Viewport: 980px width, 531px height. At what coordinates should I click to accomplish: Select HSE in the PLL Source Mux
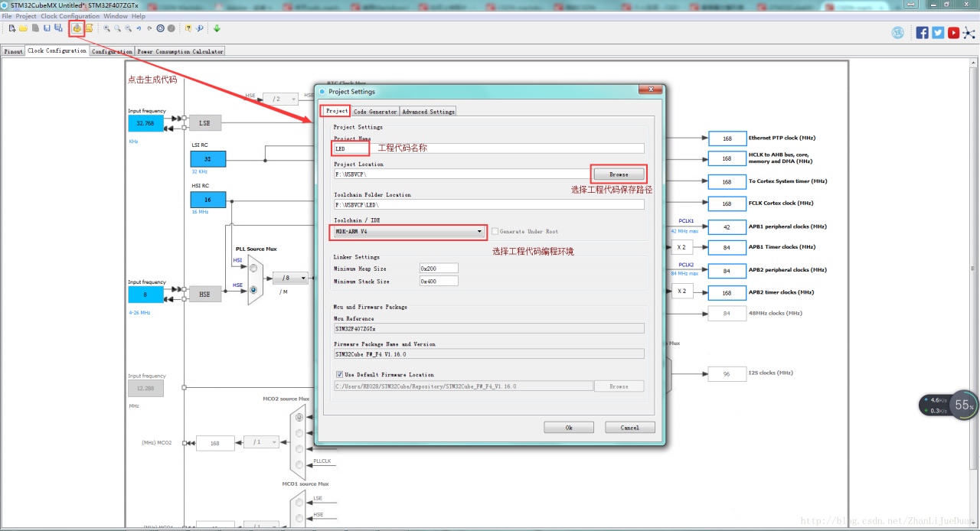pyautogui.click(x=253, y=290)
